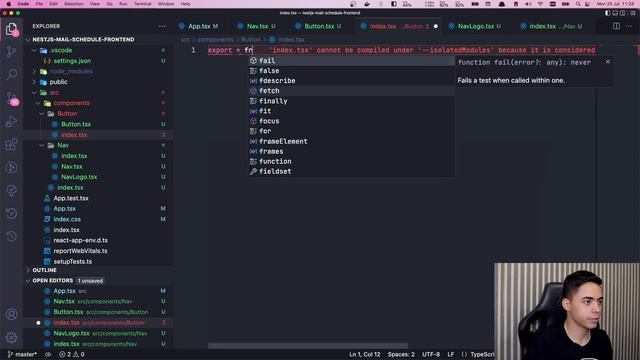The image size is (640, 360).
Task: Open the Extensions view squares icon
Action: [x=11, y=144]
